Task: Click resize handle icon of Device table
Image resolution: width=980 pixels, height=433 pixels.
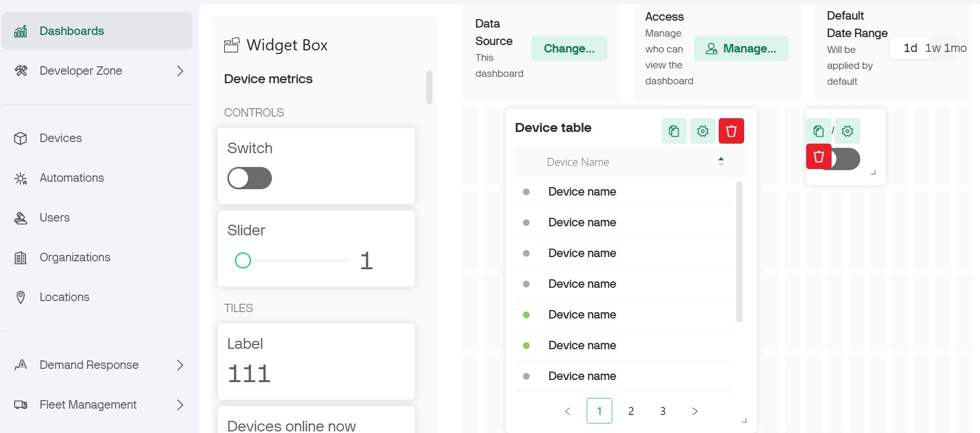Action: (744, 420)
